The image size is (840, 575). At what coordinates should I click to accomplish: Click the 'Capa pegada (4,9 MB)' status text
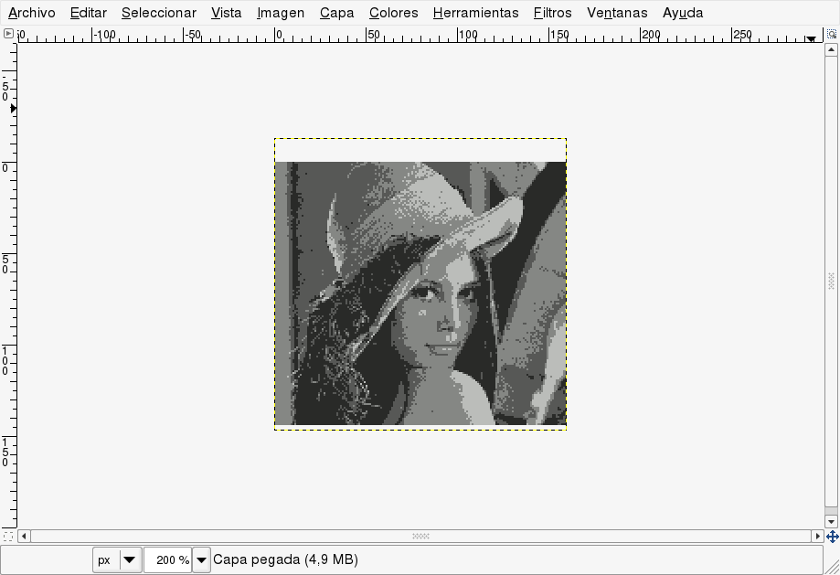[286, 559]
